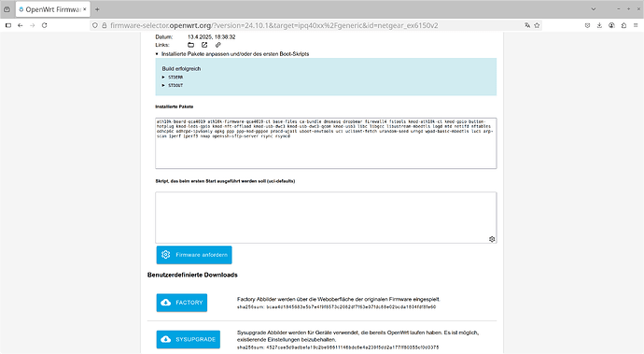Click the Sysupgrade Abbilder description text
Viewport: 644px width, 354px height.
pos(357,336)
